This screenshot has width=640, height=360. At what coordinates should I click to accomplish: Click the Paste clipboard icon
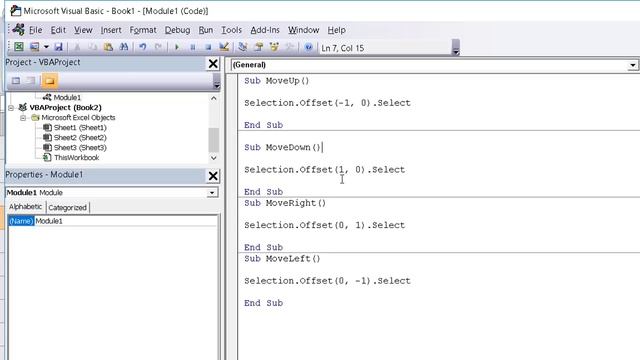coord(108,47)
